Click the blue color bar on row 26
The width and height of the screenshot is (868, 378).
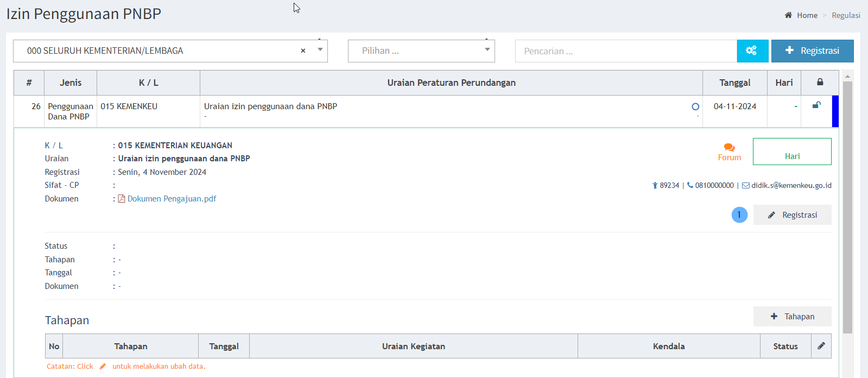(x=835, y=111)
